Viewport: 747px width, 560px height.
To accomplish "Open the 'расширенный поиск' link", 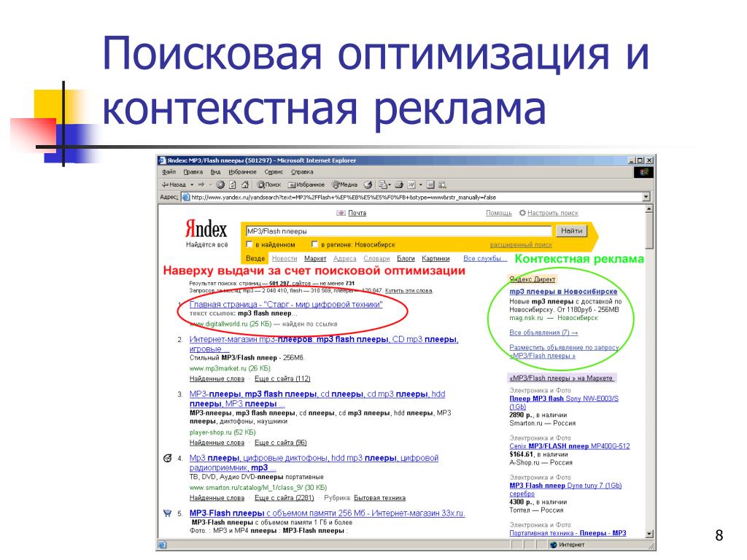I will [x=521, y=245].
